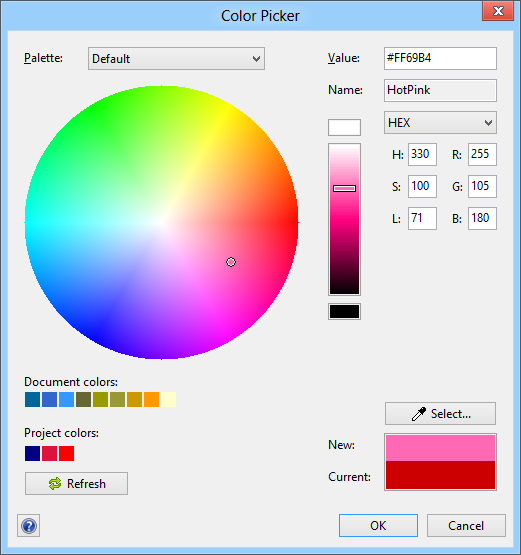The width and height of the screenshot is (521, 555).
Task: Select the pale yellow document color
Action: click(x=168, y=400)
